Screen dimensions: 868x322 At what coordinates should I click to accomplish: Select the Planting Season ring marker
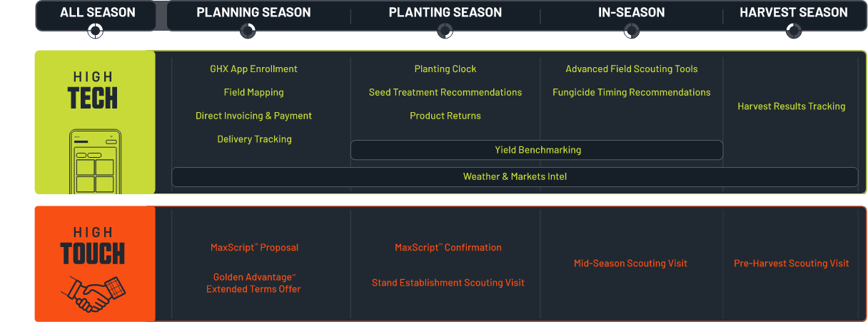click(x=445, y=31)
